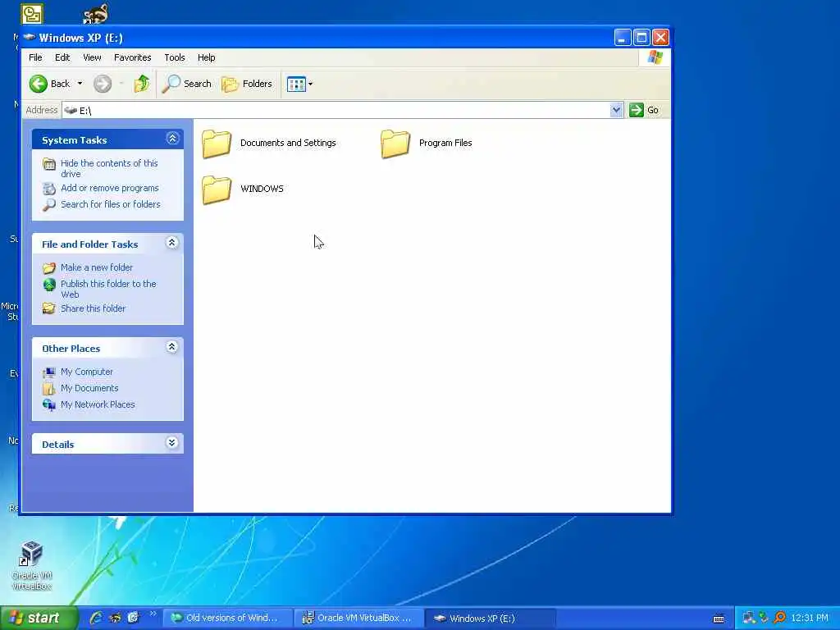Click the green Back arrow button
The width and height of the screenshot is (840, 630).
[x=39, y=84]
